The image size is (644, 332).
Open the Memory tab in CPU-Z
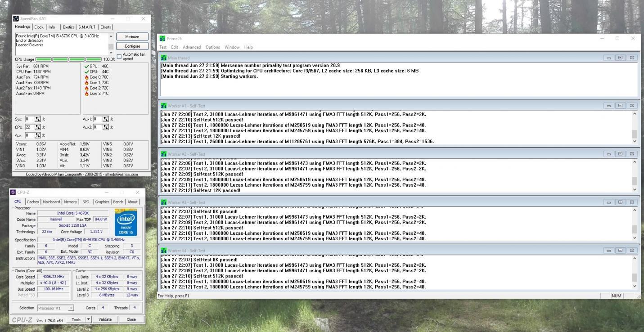tap(70, 202)
